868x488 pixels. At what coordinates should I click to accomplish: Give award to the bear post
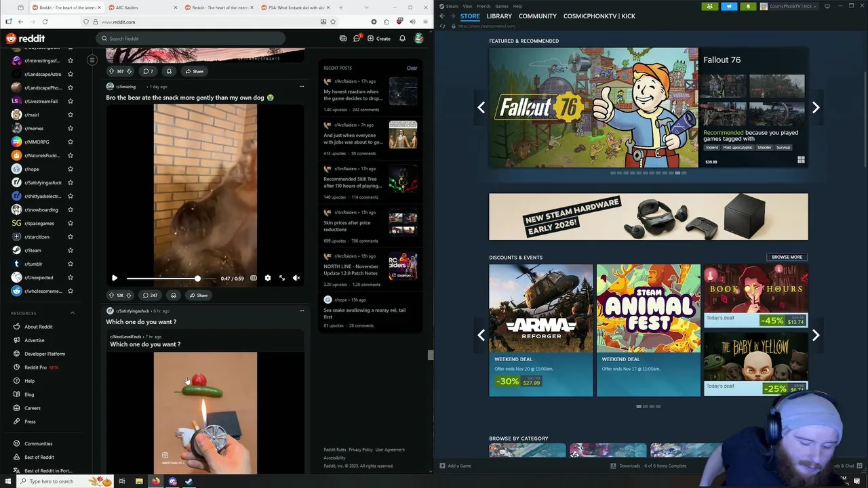pos(174,295)
